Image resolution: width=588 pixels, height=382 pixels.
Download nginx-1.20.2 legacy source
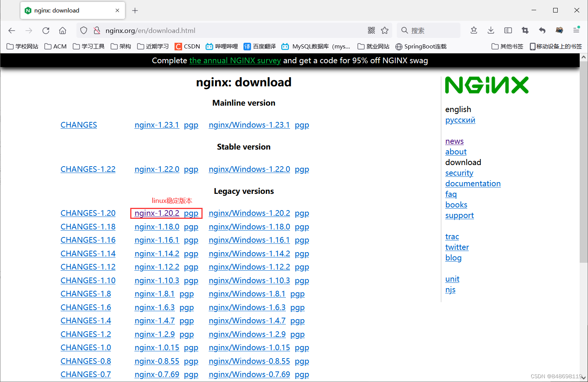click(x=157, y=213)
